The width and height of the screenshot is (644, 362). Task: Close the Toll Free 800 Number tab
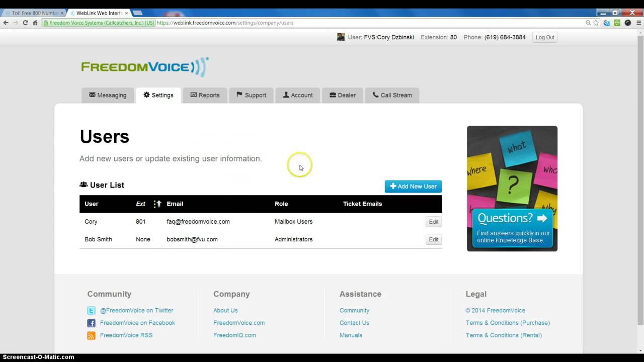pos(62,13)
